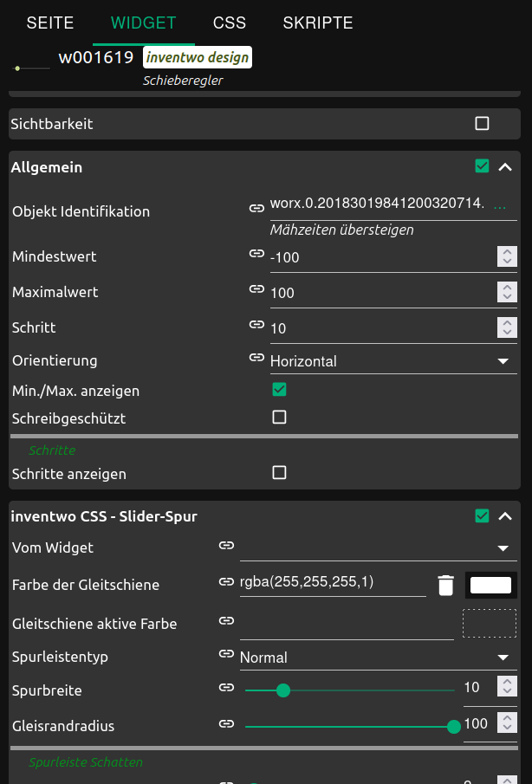Image resolution: width=532 pixels, height=784 pixels.
Task: Click the Spurleiste Schatten subsection heading
Action: click(86, 762)
